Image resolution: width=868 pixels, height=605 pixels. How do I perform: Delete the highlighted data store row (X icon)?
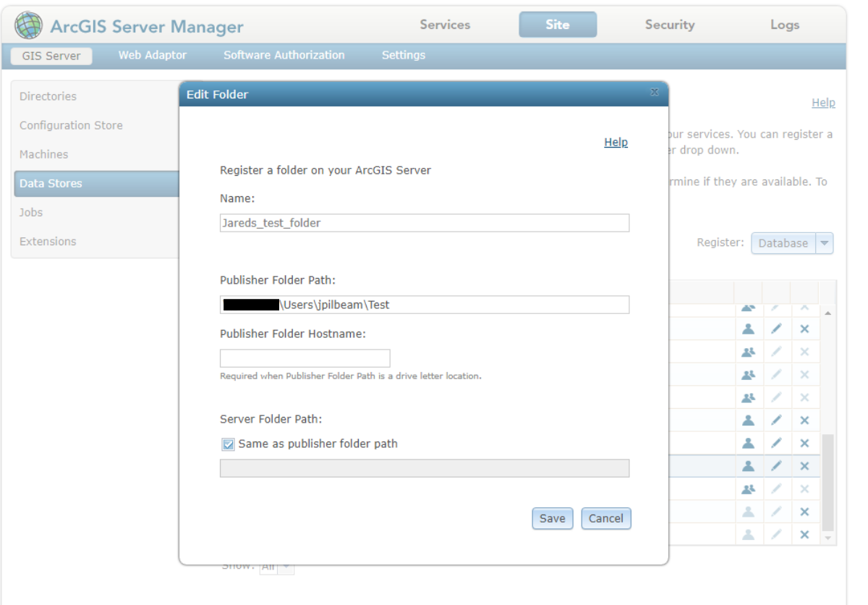point(804,466)
